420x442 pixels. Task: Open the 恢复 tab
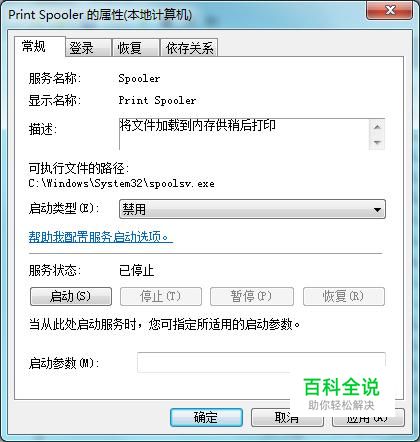[x=136, y=48]
